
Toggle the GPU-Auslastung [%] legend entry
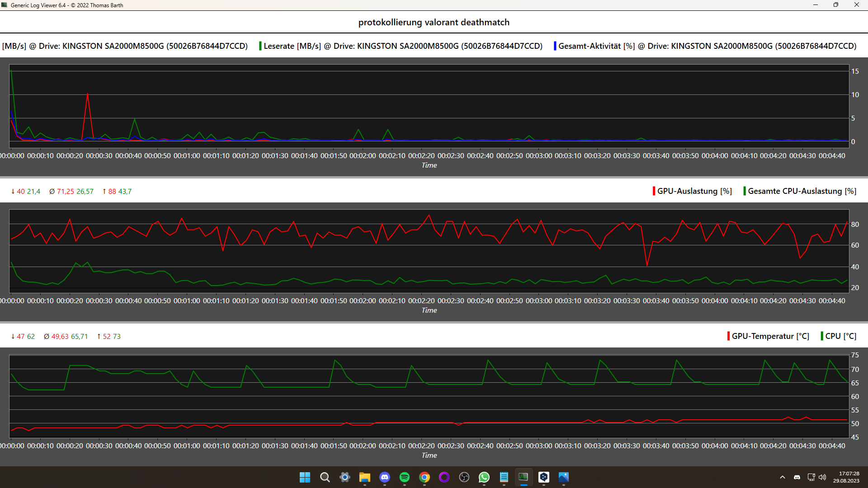coord(694,191)
